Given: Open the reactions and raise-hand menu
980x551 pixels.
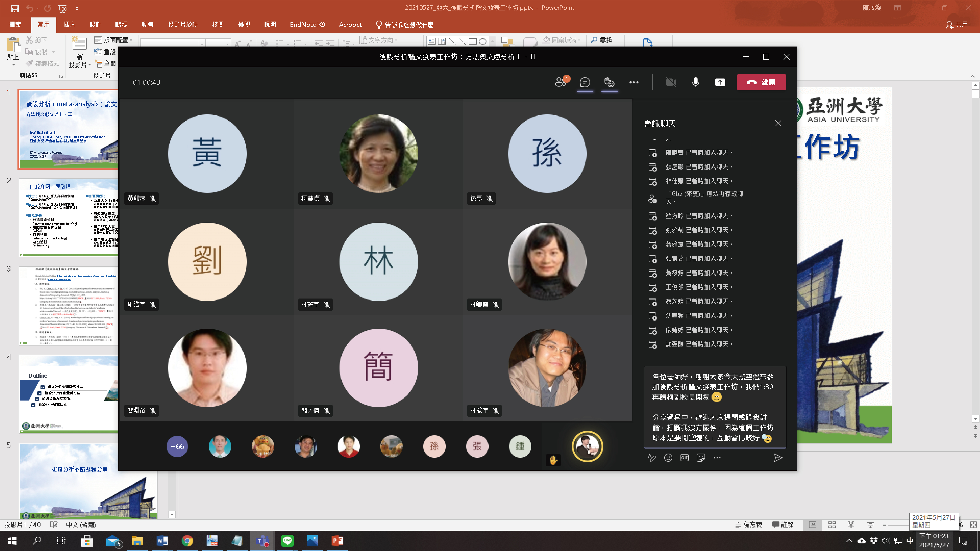Looking at the screenshot, I should pos(609,82).
